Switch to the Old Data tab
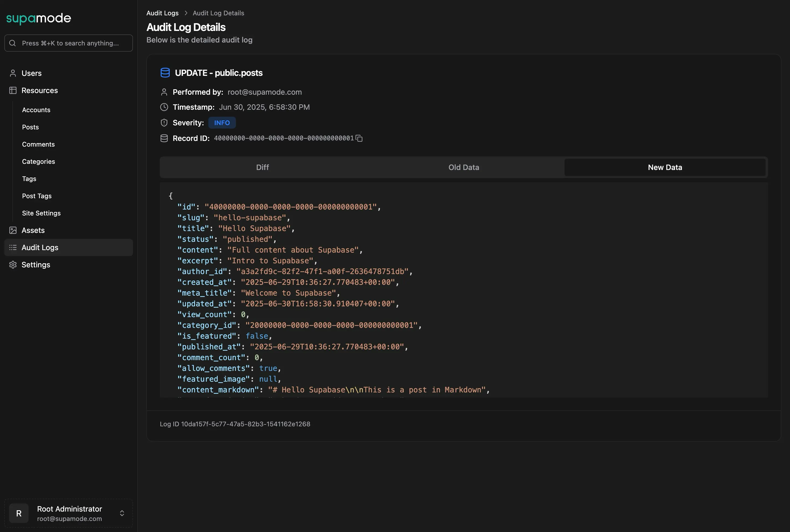This screenshot has width=790, height=532. pyautogui.click(x=464, y=167)
